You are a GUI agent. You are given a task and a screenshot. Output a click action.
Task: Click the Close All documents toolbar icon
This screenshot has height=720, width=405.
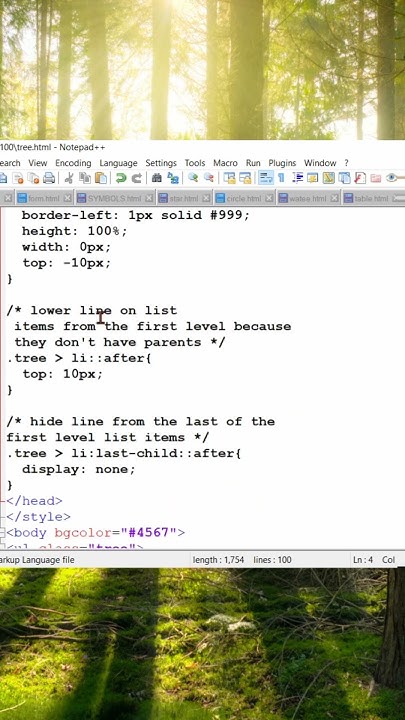click(33, 178)
